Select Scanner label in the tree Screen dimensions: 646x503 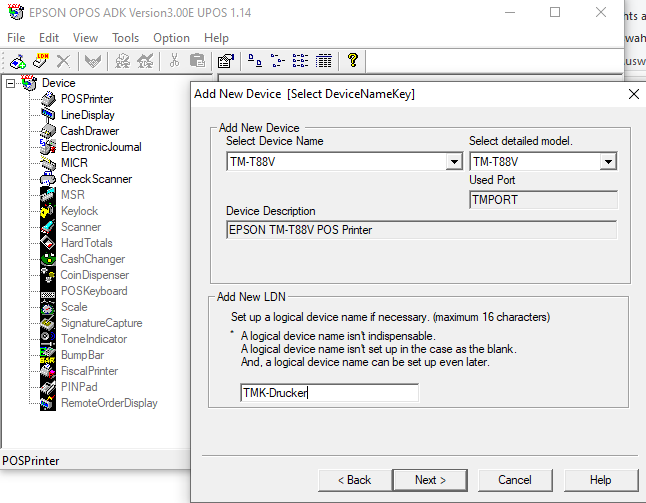tap(81, 227)
